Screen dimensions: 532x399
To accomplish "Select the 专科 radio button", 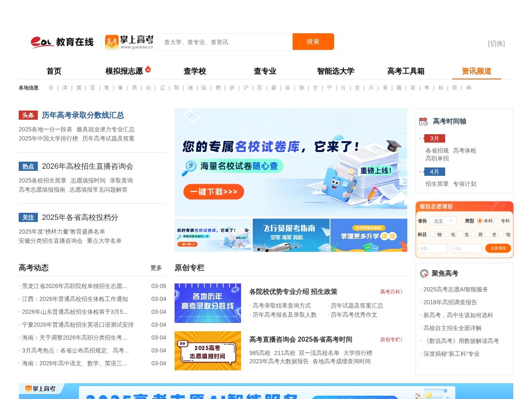I will pos(498,221).
